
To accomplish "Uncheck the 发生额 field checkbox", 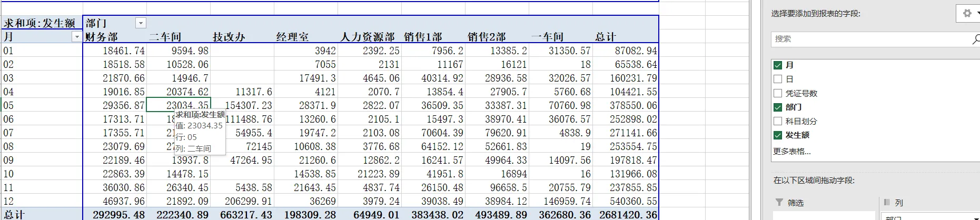I will (x=778, y=135).
